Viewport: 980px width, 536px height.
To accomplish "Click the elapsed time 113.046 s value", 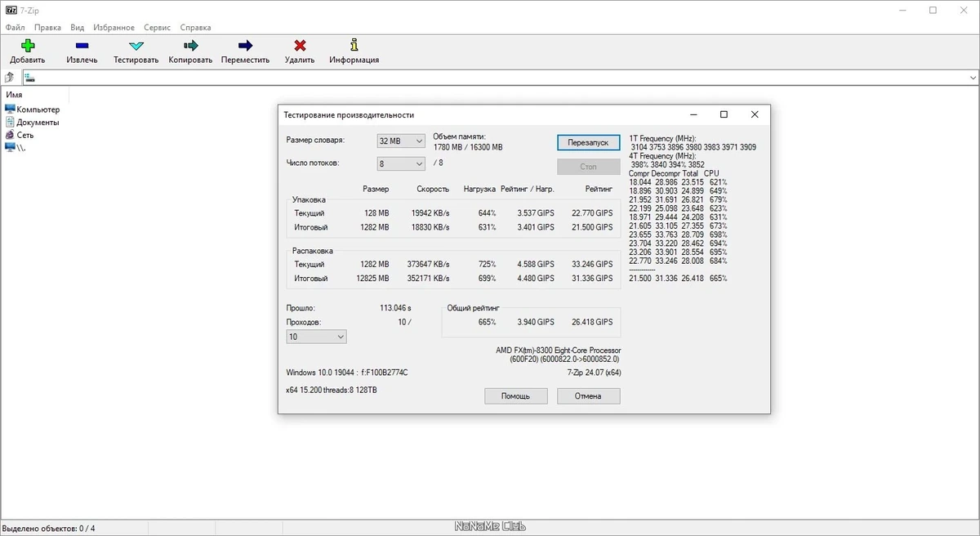I will [x=395, y=308].
